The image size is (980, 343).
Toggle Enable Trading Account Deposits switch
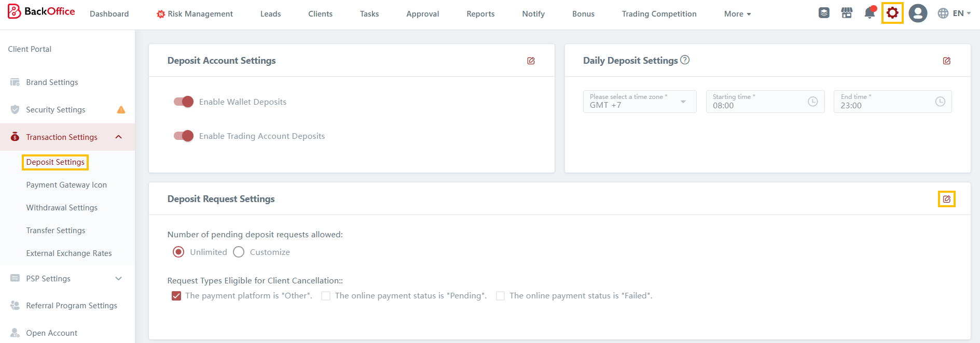(x=184, y=136)
